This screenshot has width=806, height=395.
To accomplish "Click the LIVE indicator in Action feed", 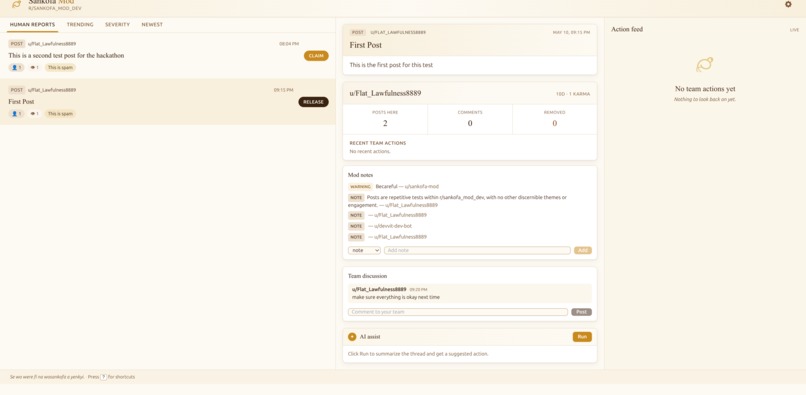I will pos(795,30).
